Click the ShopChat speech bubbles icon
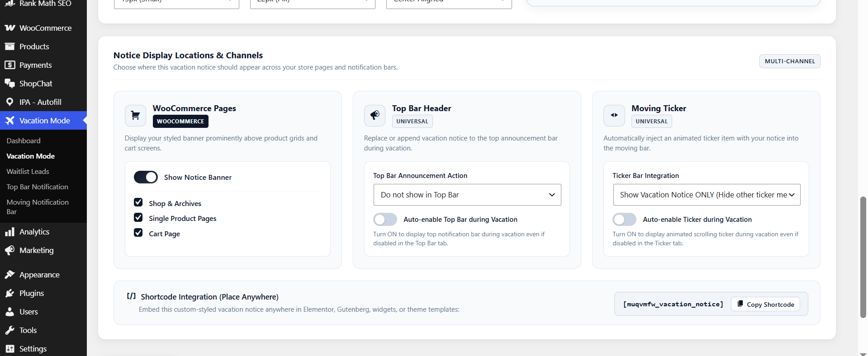The image size is (868, 356). [10, 84]
